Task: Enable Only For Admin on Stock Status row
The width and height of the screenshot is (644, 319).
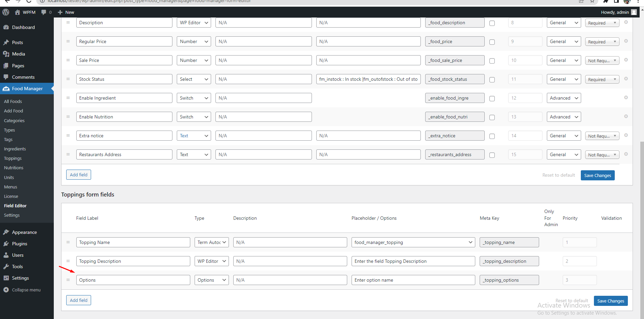Action: coord(492,80)
